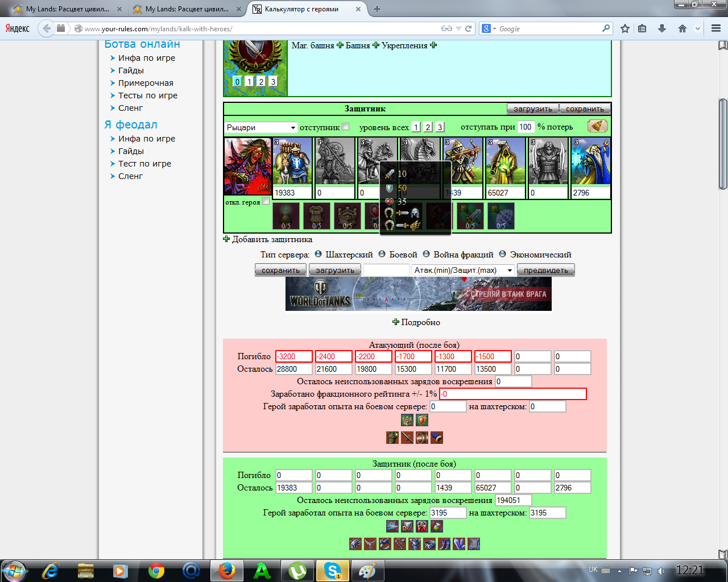
Task: Click defender panel 'загрузить' button
Action: pos(533,109)
